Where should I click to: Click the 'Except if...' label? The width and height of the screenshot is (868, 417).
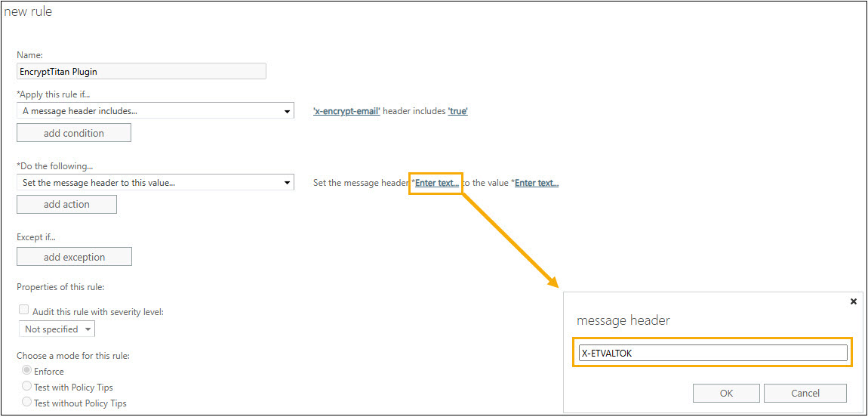pos(36,237)
